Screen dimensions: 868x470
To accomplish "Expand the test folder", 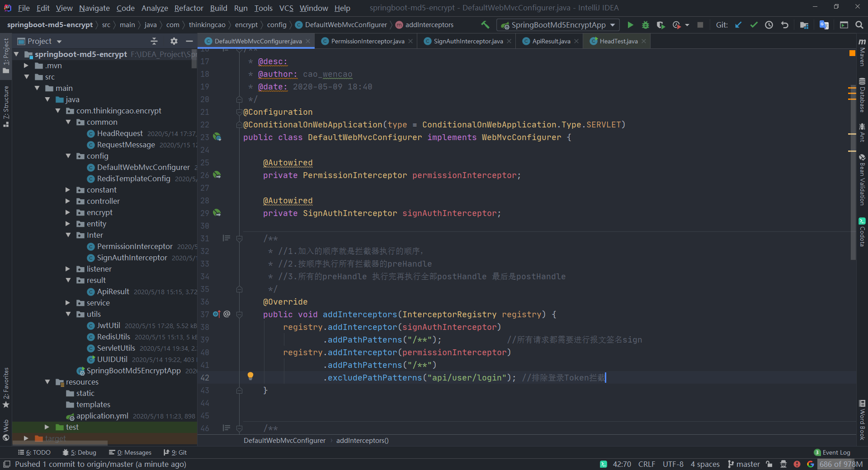I will tap(47, 427).
